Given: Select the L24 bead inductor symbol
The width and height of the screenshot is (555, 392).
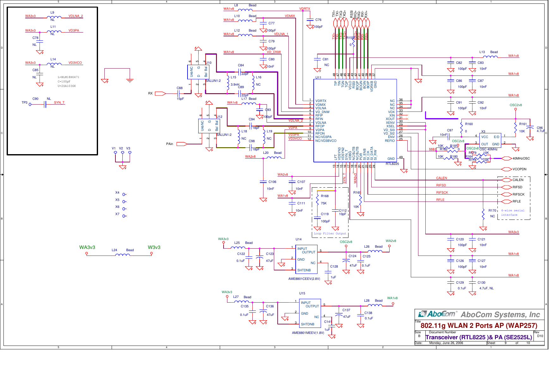Looking at the screenshot, I should [x=122, y=254].
